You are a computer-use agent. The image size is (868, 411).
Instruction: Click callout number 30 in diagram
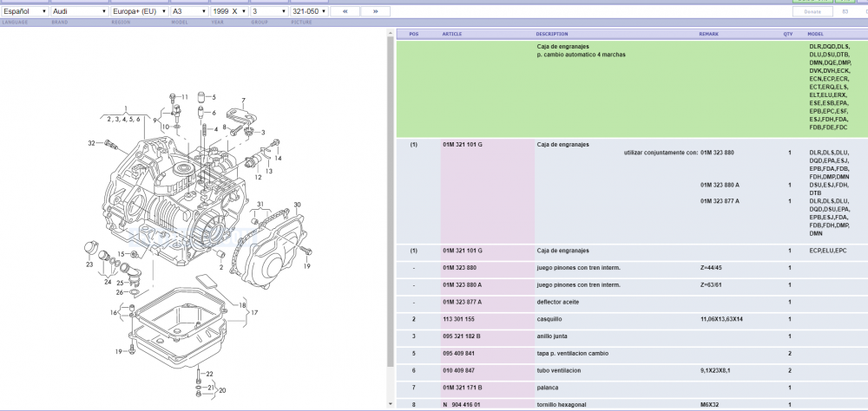pos(297,205)
